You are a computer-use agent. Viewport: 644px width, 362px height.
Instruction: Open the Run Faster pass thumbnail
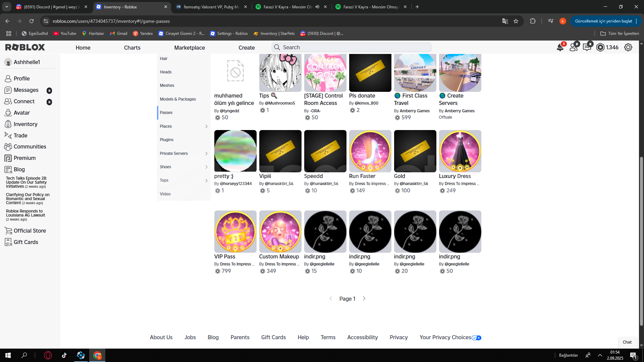[370, 151]
